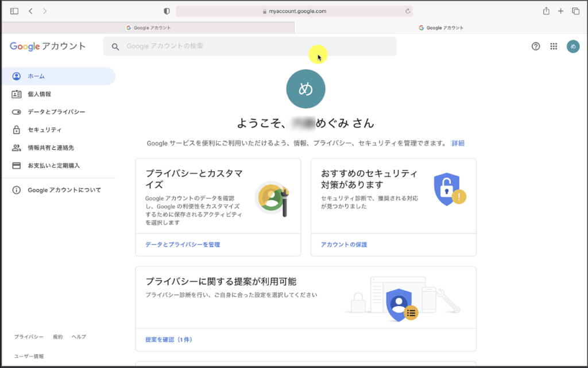The image size is (588, 368).
Task: Reload the page with the refresh icon
Action: (408, 11)
